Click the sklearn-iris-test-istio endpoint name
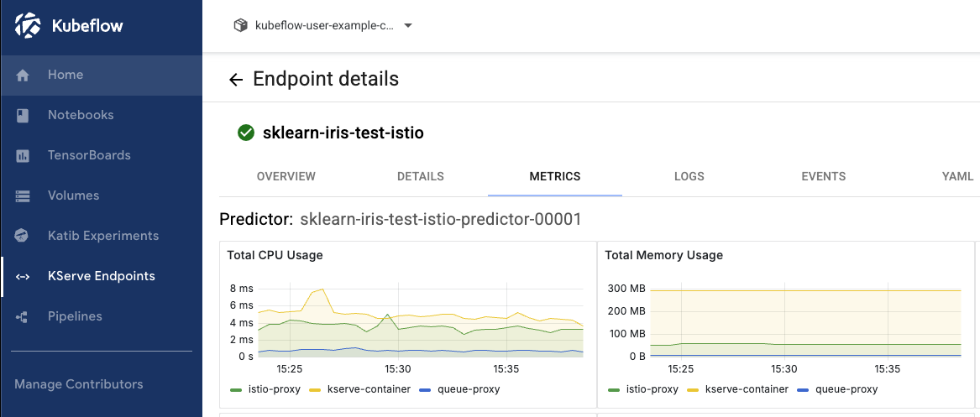The width and height of the screenshot is (980, 417). coord(343,133)
